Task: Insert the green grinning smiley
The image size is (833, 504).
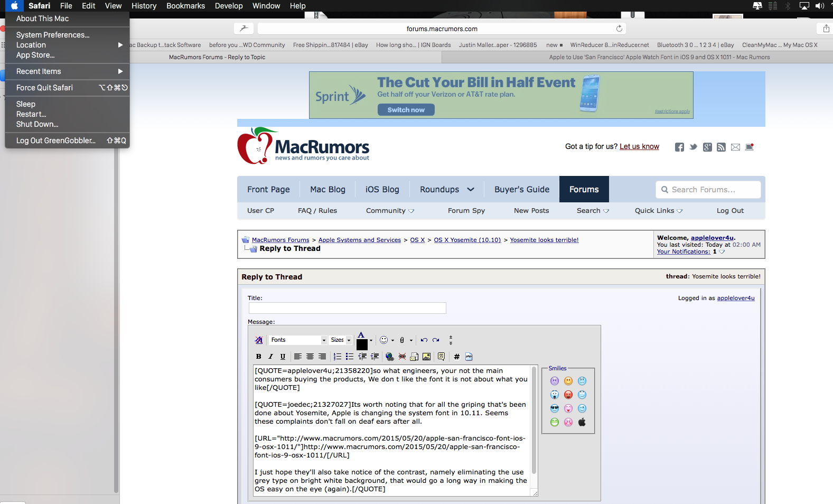Action: point(555,422)
